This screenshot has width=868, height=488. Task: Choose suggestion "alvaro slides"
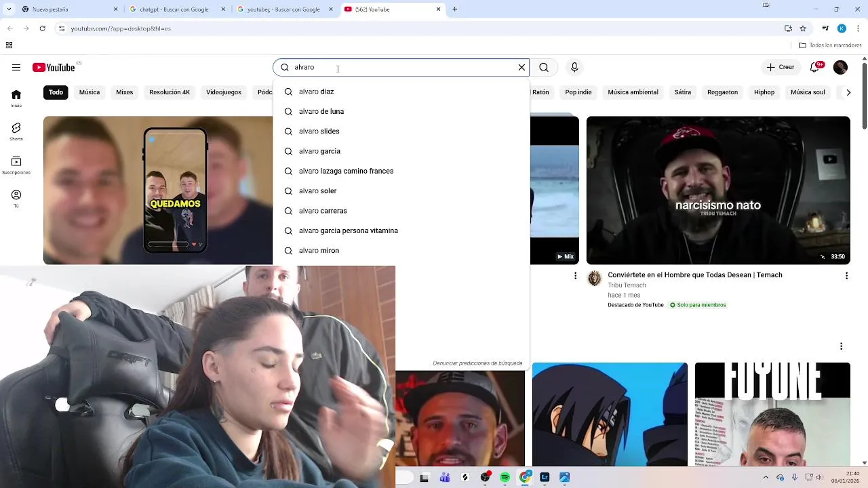tap(401, 131)
